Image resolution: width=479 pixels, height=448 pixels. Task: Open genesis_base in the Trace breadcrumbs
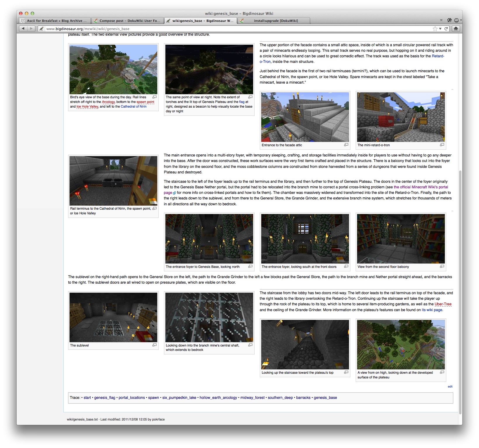point(325,398)
